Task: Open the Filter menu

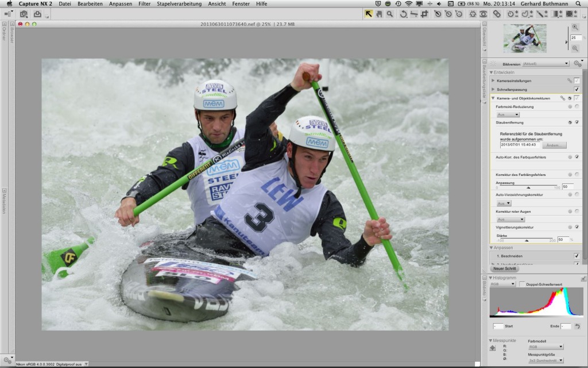Action: coord(144,4)
